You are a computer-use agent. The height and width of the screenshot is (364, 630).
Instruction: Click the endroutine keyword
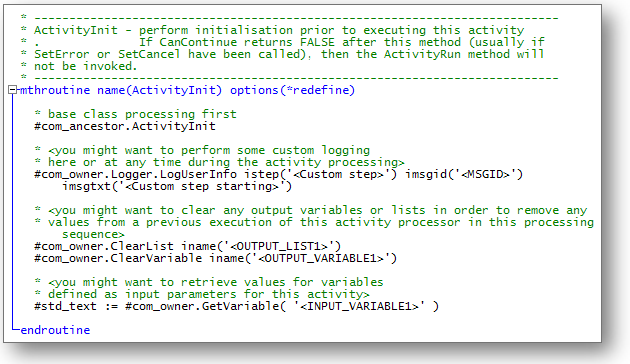pyautogui.click(x=55, y=330)
